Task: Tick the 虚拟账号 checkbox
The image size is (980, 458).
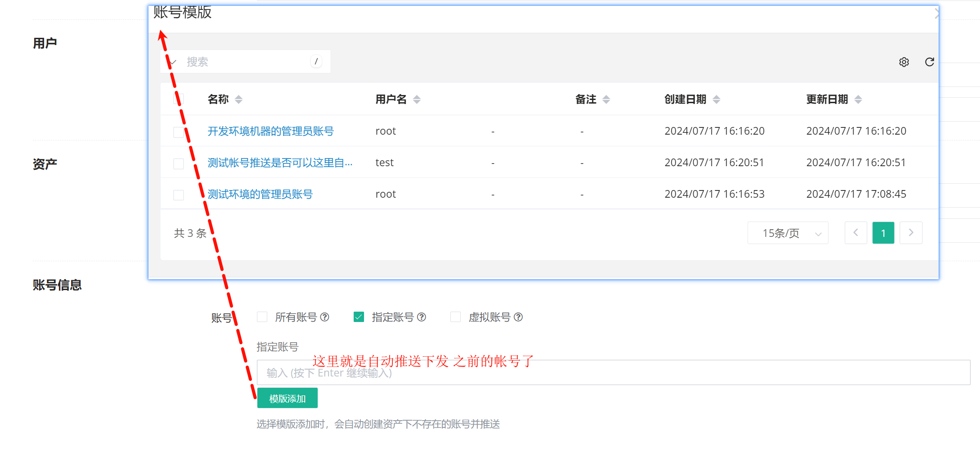Action: coord(455,317)
